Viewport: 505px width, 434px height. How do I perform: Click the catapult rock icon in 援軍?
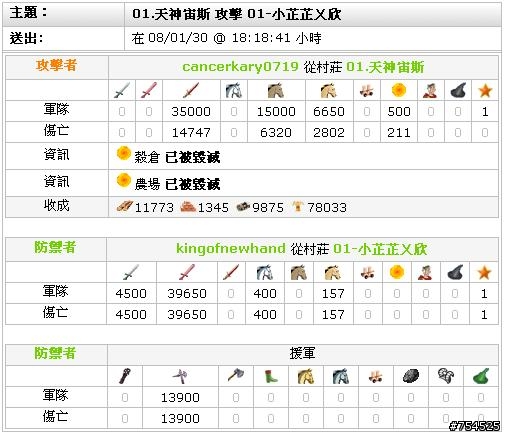pyautogui.click(x=411, y=376)
